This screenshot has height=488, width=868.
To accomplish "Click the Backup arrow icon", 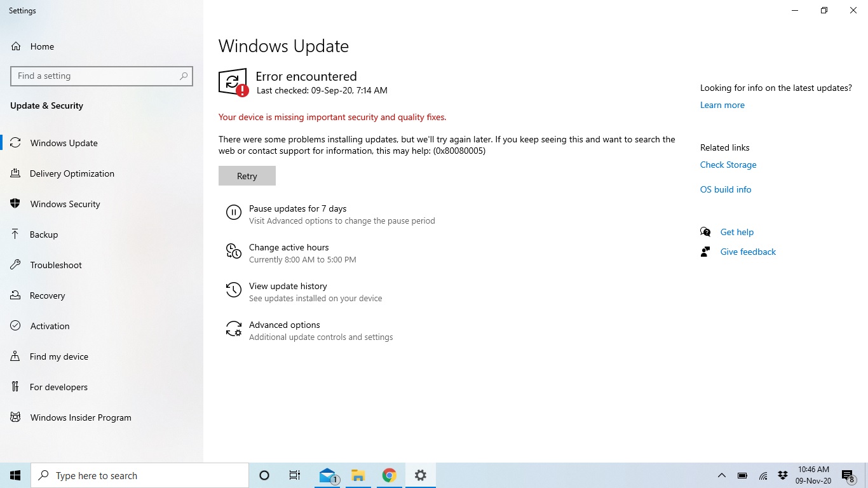I will (16, 234).
